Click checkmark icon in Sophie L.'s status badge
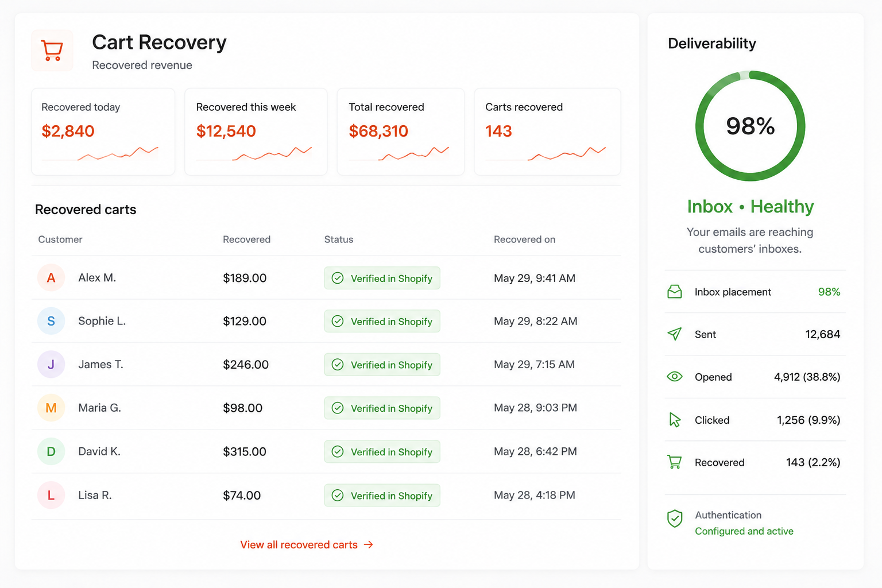This screenshot has height=588, width=882. coord(338,321)
